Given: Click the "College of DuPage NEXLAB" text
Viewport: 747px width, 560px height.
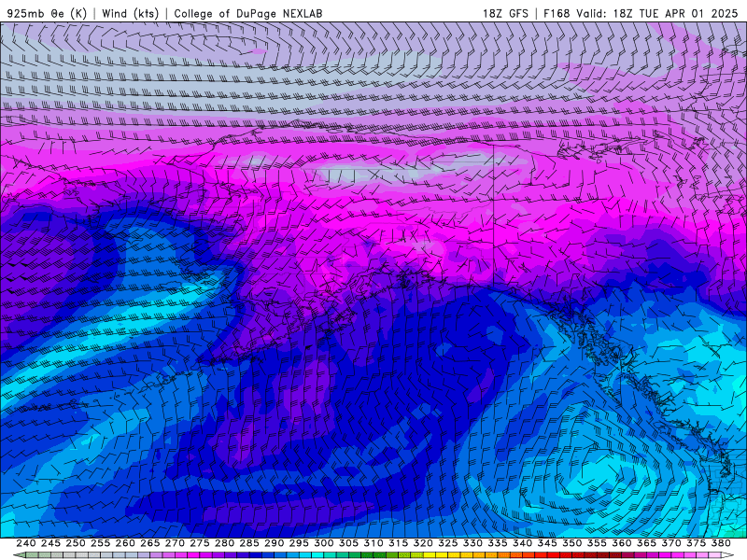Looking at the screenshot, I should point(248,13).
